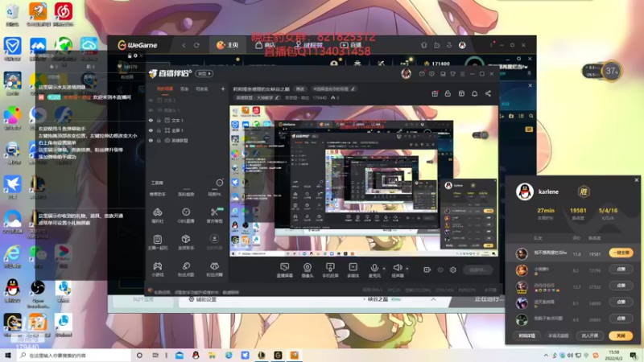Screen dimensions: 644x362
Task: Open the settings gear in the companion bottom bar
Action: (x=453, y=269)
